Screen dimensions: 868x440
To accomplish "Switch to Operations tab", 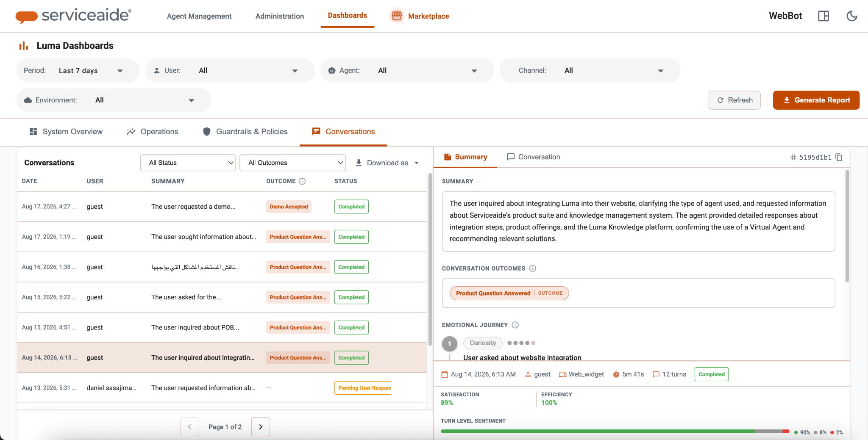I will point(153,132).
